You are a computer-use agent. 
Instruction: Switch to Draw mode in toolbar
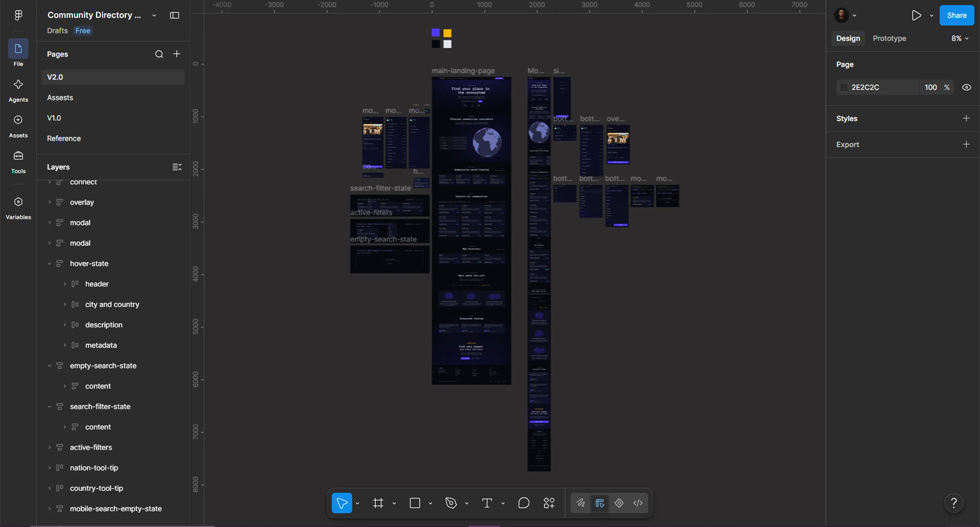pyautogui.click(x=581, y=503)
